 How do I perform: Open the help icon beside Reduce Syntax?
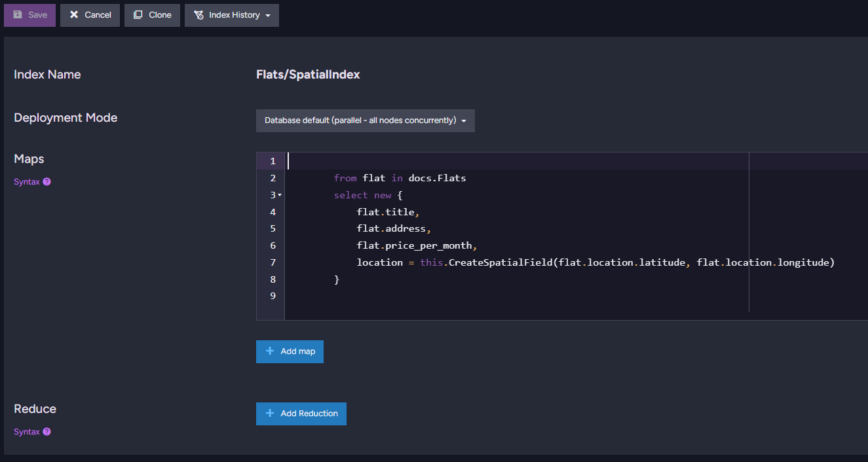click(x=47, y=432)
